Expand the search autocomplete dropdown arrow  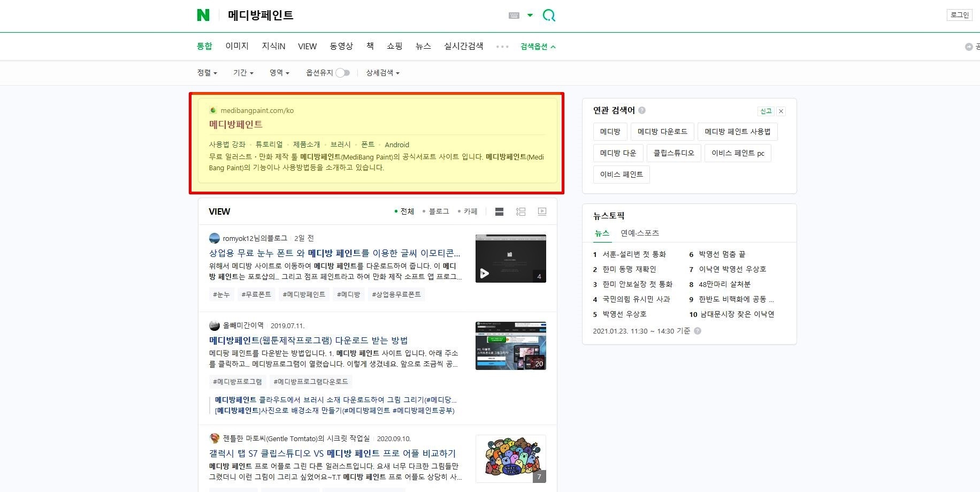pos(530,15)
